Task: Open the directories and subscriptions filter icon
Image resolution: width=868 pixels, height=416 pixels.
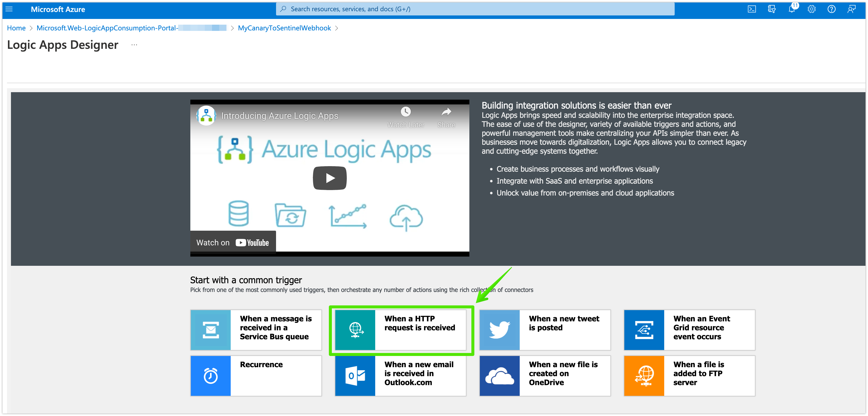Action: tap(772, 9)
